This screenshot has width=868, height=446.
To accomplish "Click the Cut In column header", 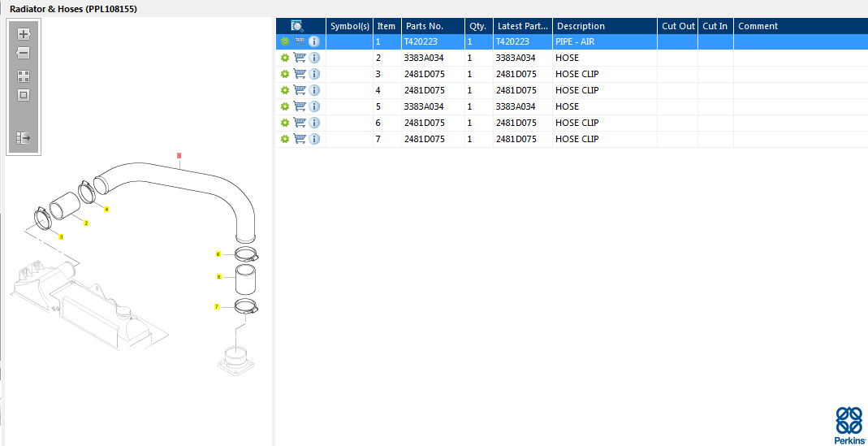I will (716, 26).
